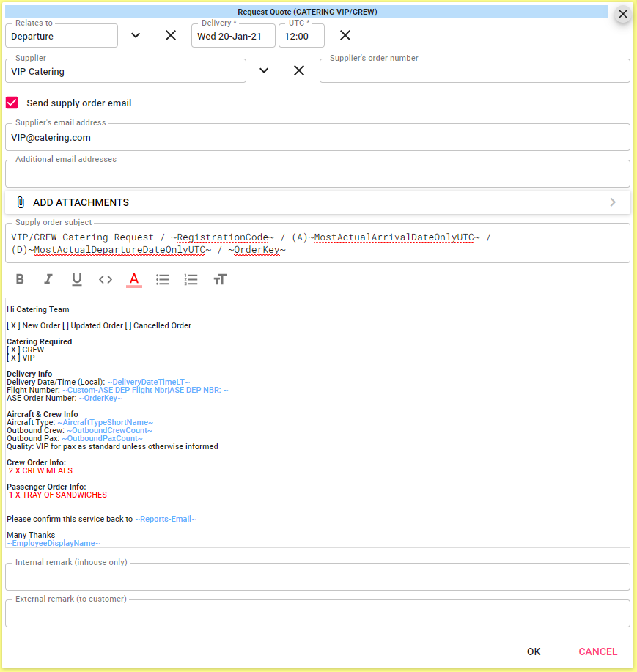Click the ~DeliveryDateTimeLT~ placeholder
The image size is (637, 672).
point(148,382)
